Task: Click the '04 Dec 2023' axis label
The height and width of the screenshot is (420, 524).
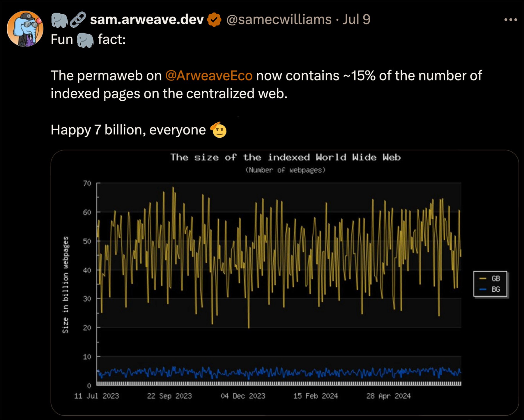Action: tap(243, 396)
